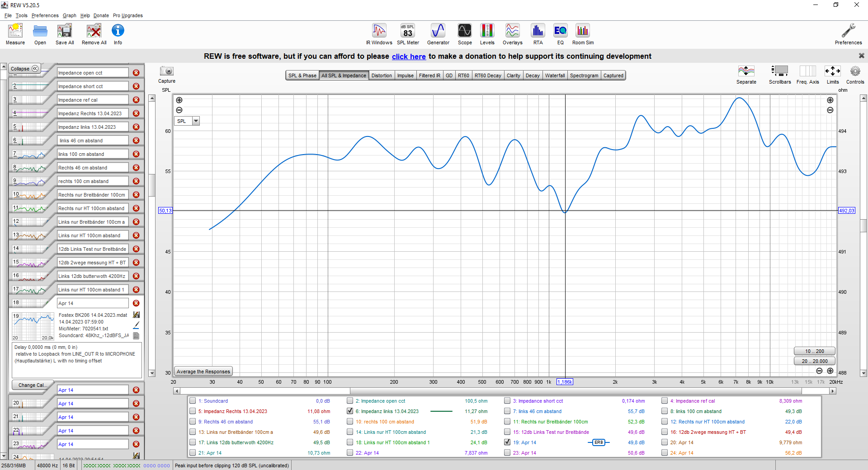
Task: Select measurement 7 thumbnail
Action: (x=29, y=154)
